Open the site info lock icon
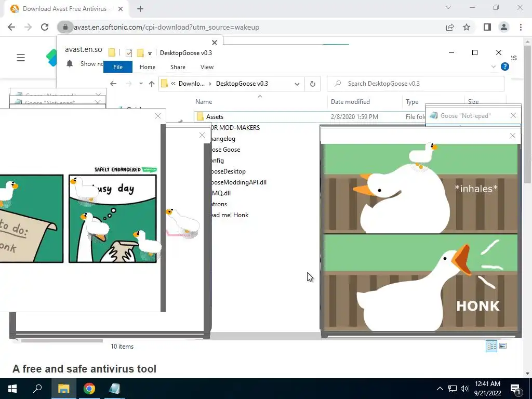This screenshot has height=399, width=532. pyautogui.click(x=65, y=27)
